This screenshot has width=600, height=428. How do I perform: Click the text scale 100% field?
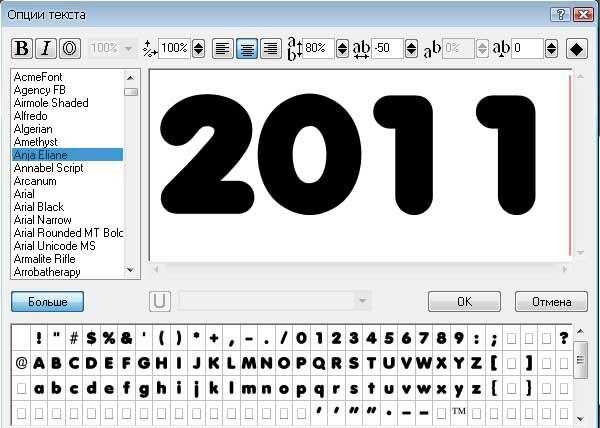pos(174,49)
